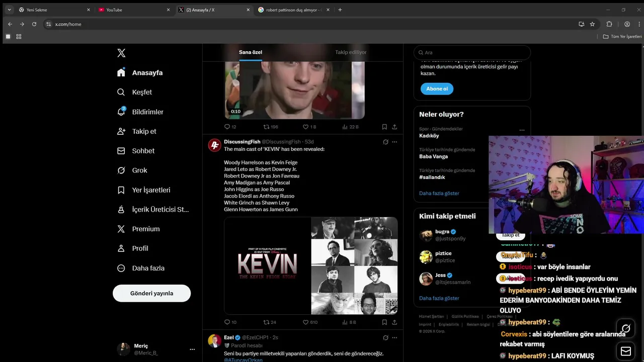Image resolution: width=644 pixels, height=362 pixels.
Task: Open Bildirimler notifications
Action: point(140,112)
